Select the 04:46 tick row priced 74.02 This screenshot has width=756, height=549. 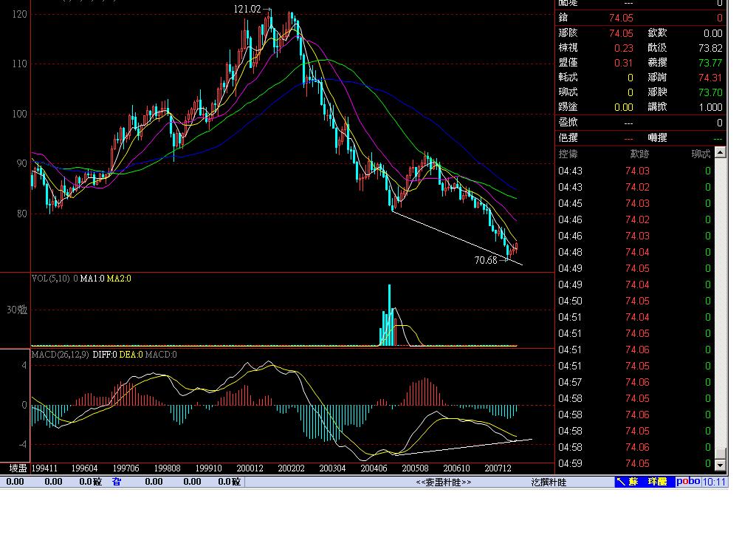[634, 220]
